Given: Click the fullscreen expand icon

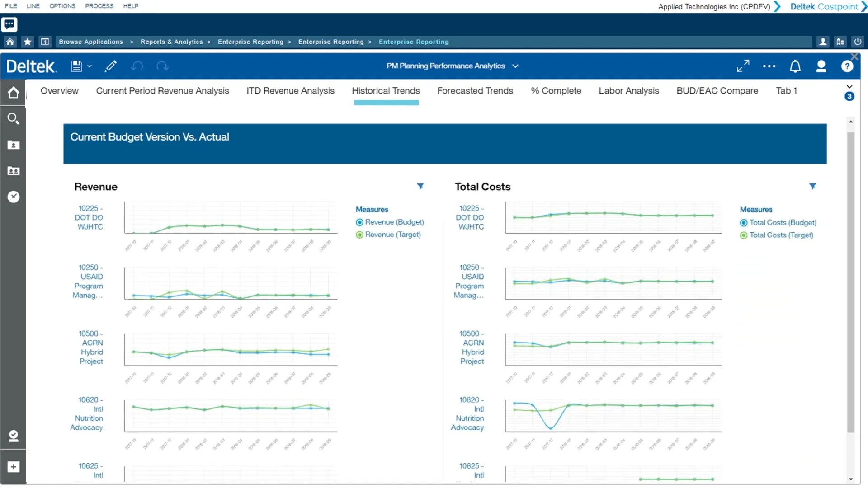Looking at the screenshot, I should pos(742,66).
